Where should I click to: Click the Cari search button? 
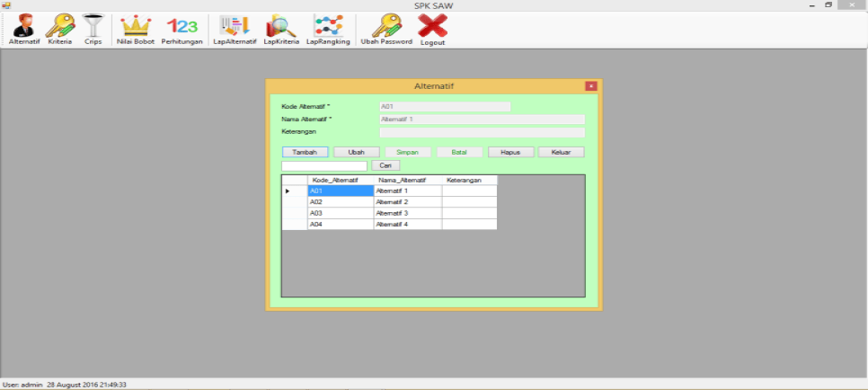385,166
